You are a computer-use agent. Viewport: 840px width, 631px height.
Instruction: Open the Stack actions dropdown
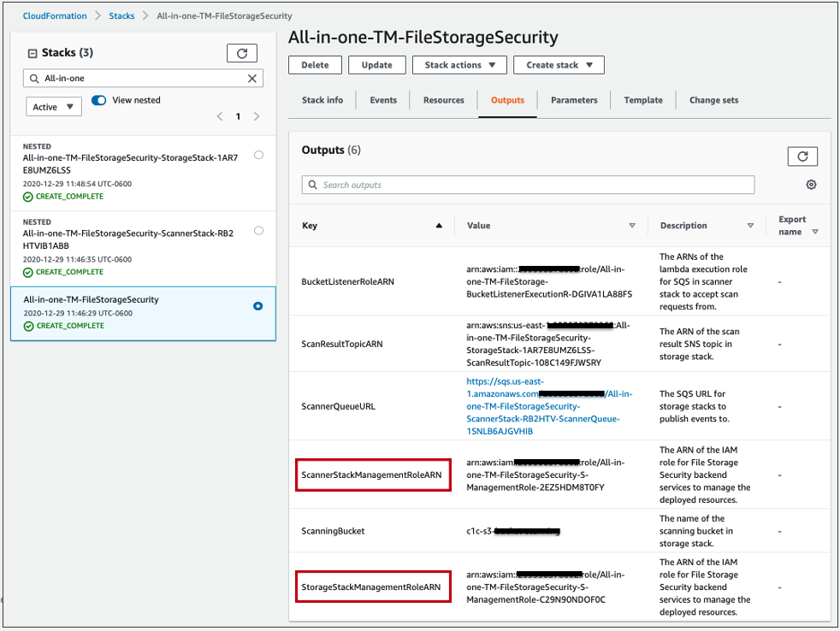click(459, 65)
